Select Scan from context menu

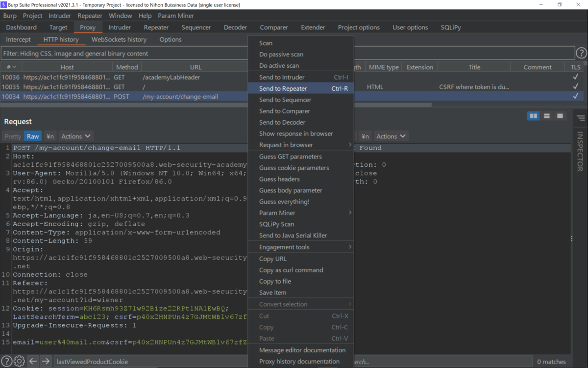point(301,43)
